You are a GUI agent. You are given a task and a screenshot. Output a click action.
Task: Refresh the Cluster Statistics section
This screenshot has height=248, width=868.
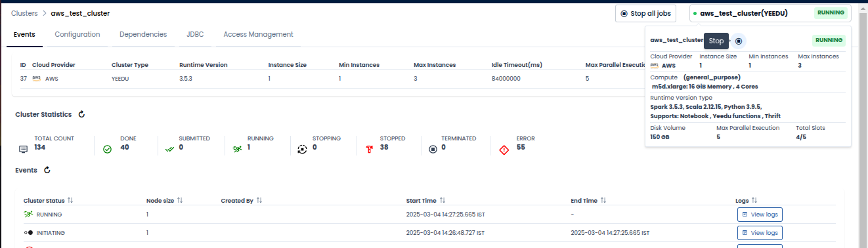click(81, 114)
